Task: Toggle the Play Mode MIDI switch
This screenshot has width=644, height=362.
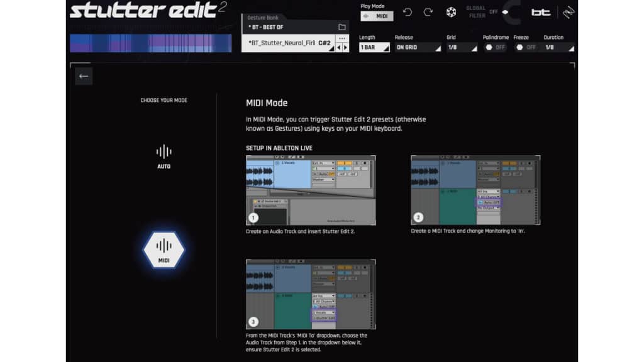Action: [377, 16]
